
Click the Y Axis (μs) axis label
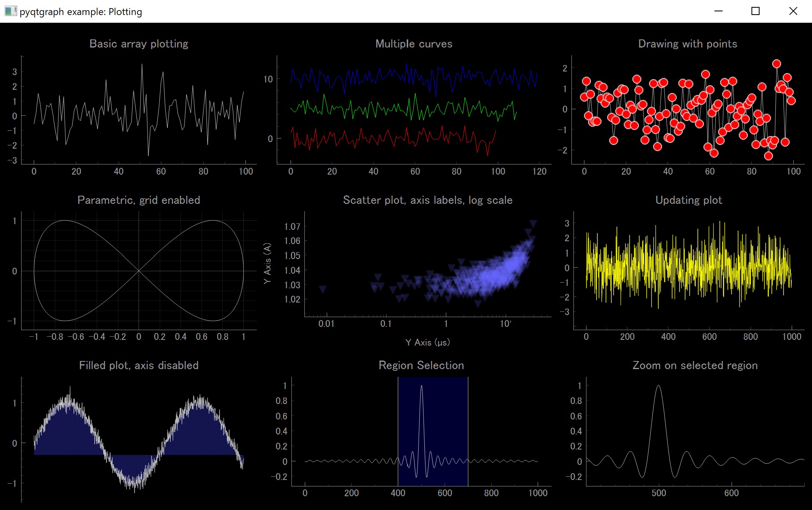tap(428, 342)
